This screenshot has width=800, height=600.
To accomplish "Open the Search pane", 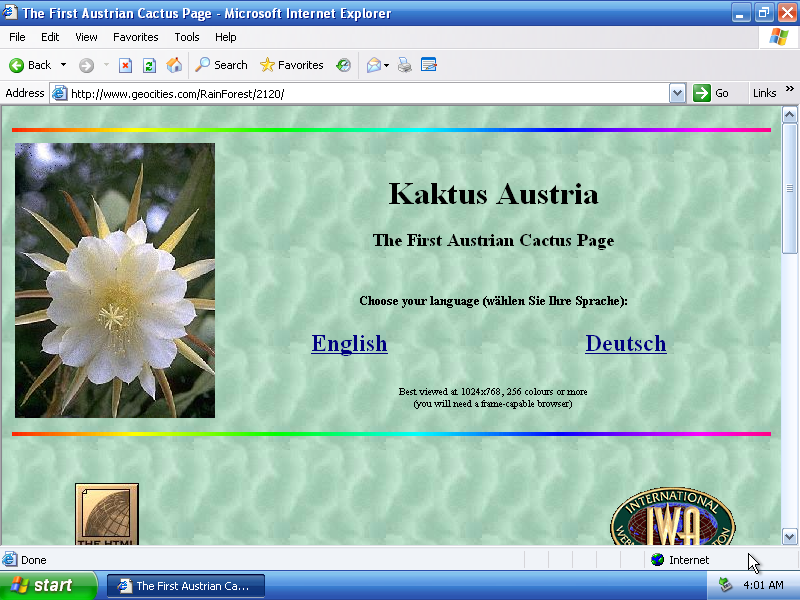I will pos(221,65).
